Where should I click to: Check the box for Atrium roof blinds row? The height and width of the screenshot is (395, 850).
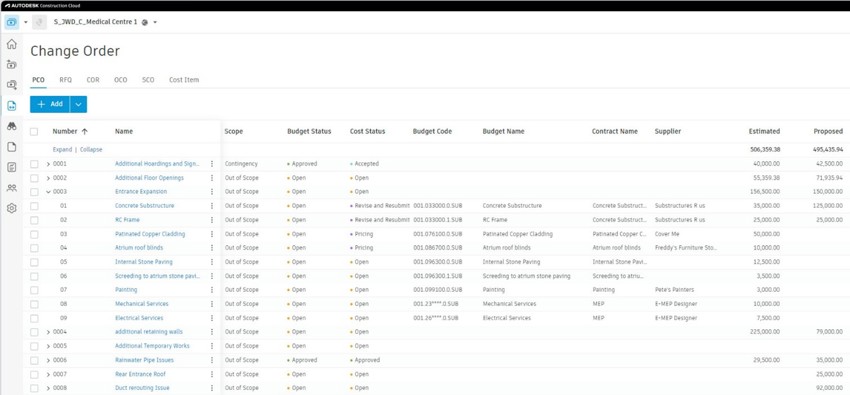point(34,248)
